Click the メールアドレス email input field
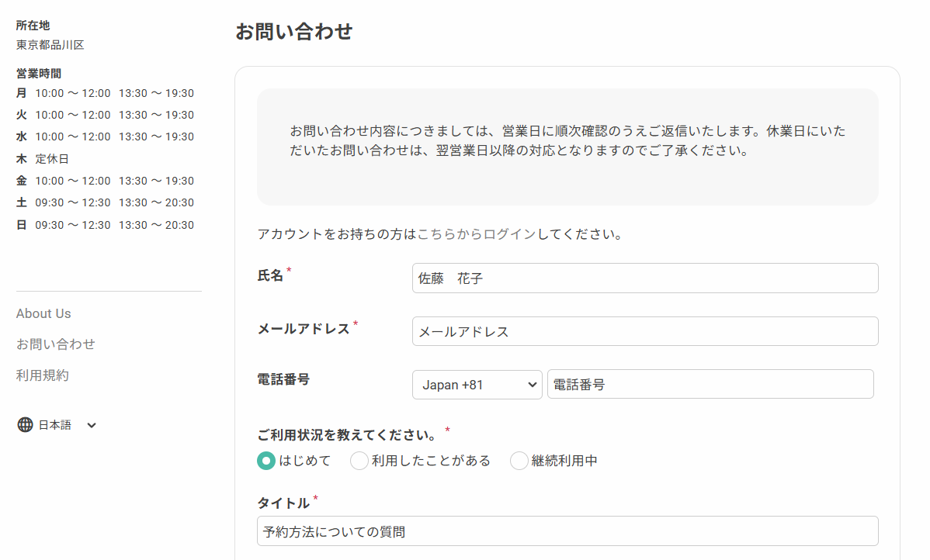This screenshot has width=930, height=560. point(644,331)
